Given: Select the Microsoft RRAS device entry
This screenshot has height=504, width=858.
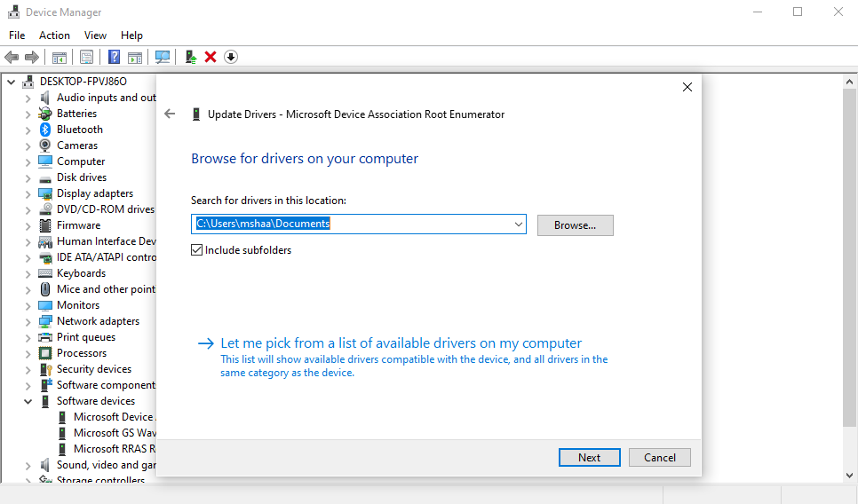Looking at the screenshot, I should pyautogui.click(x=115, y=449).
